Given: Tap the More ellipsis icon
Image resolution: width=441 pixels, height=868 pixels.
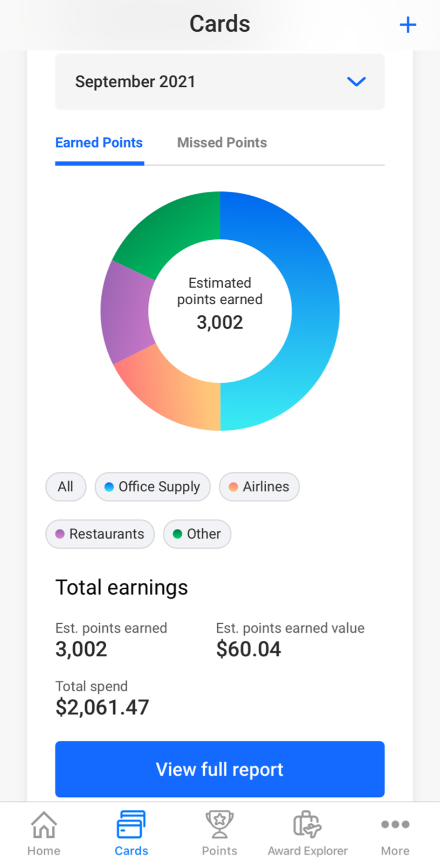Looking at the screenshot, I should [395, 824].
